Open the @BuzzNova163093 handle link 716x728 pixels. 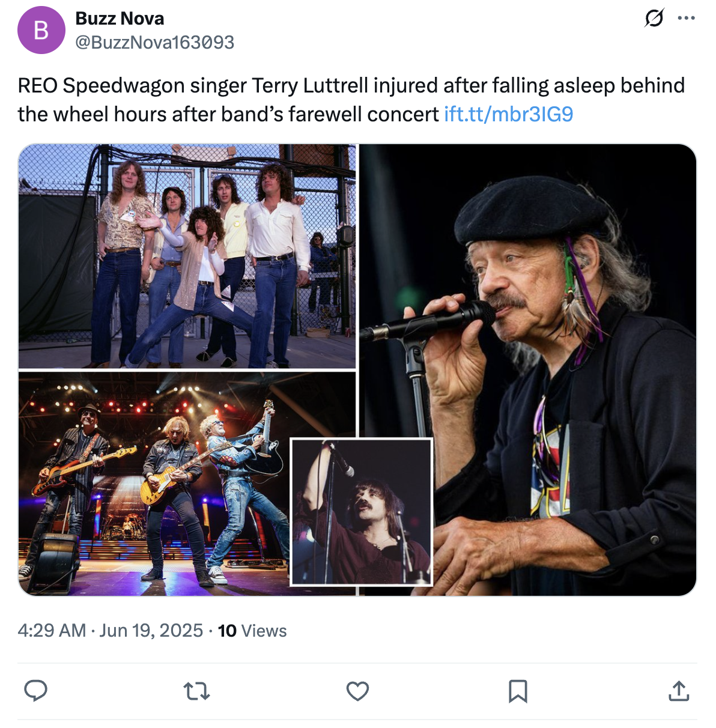pos(154,42)
